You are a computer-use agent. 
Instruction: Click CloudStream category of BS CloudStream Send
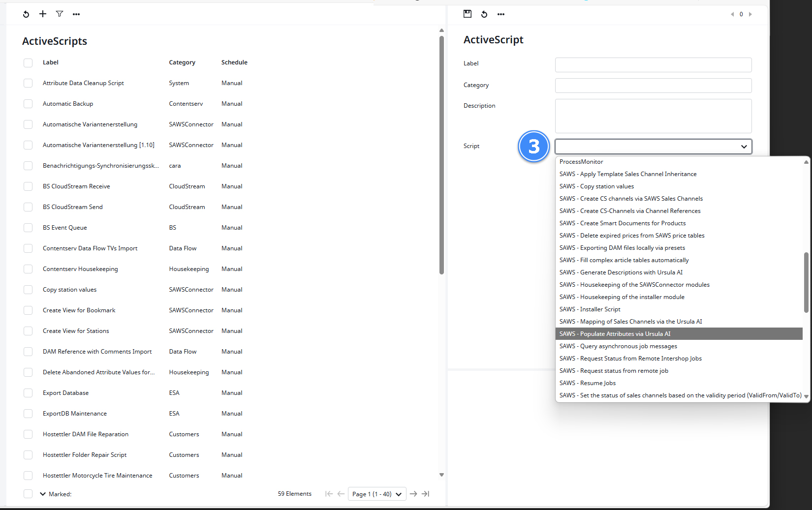(187, 207)
